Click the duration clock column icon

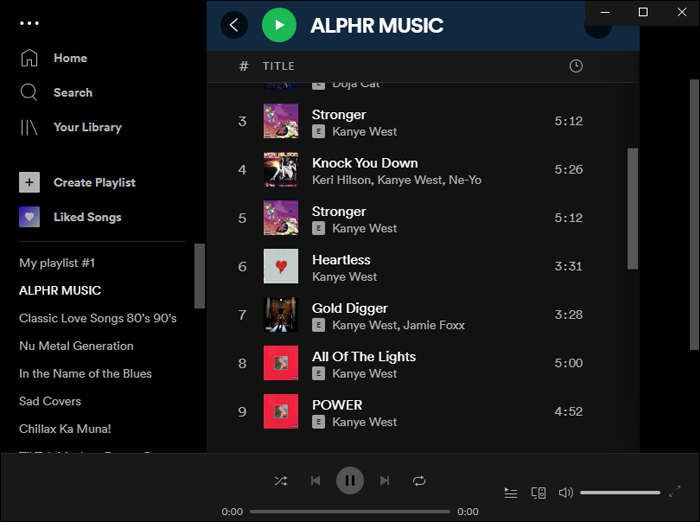576,66
